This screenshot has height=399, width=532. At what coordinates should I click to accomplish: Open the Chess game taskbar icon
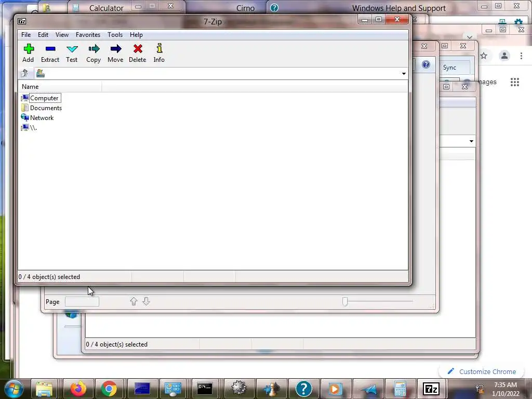pyautogui.click(x=271, y=389)
